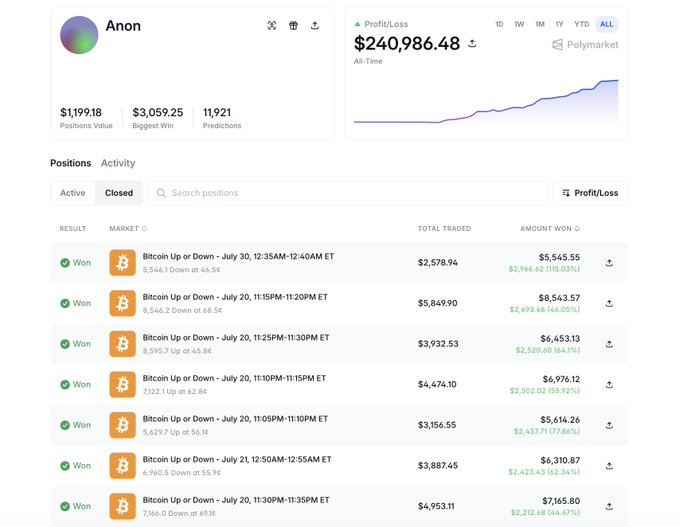Click the gift icon in profile card
Image resolution: width=680 pixels, height=527 pixels.
click(294, 26)
